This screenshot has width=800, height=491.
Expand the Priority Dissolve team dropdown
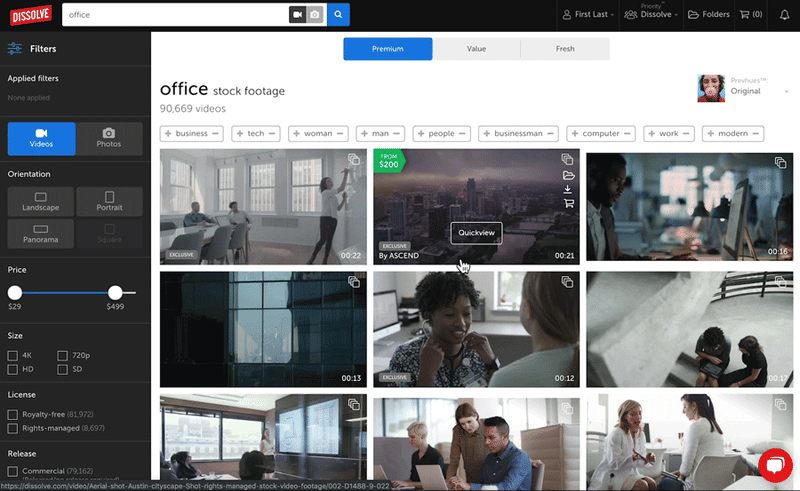651,14
